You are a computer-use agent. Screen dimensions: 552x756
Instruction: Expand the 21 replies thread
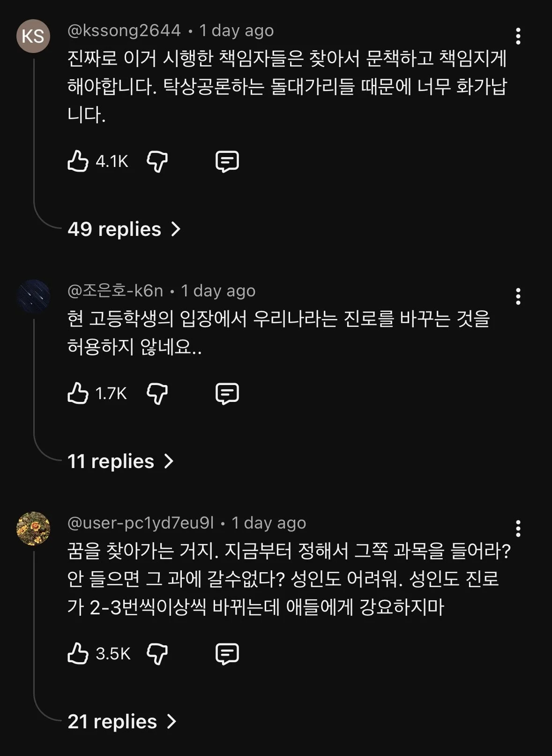122,722
